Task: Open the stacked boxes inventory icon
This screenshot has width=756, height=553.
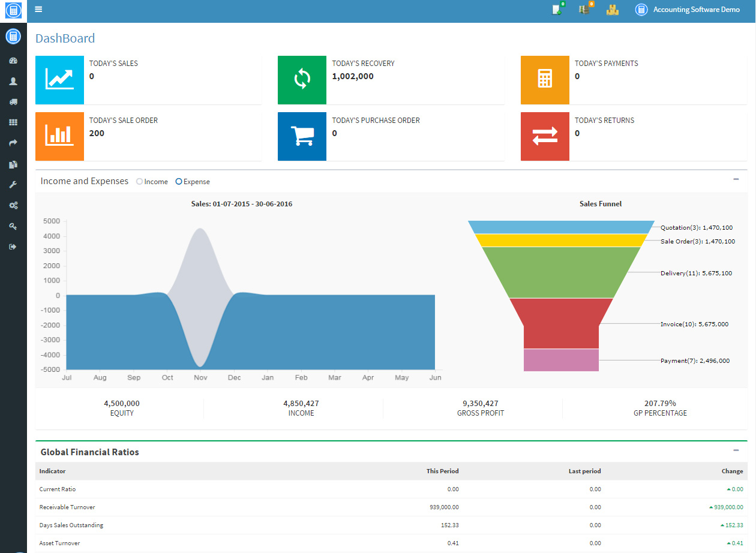Action: 612,10
